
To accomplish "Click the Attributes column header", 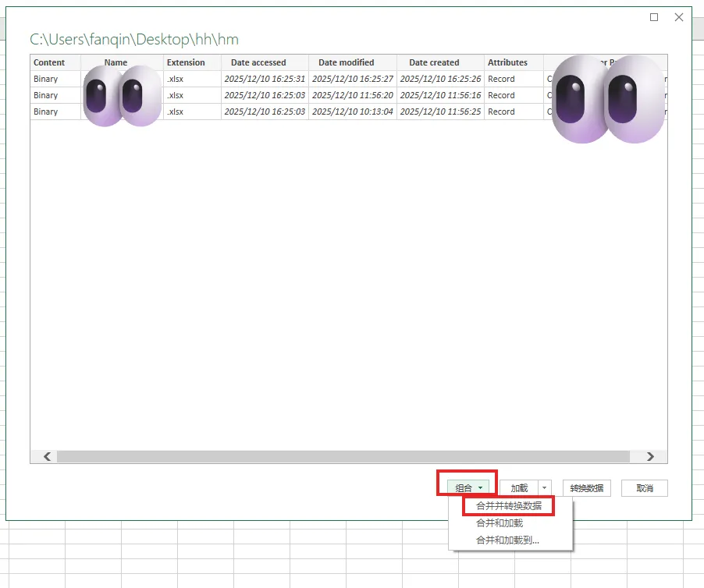I will click(x=514, y=62).
